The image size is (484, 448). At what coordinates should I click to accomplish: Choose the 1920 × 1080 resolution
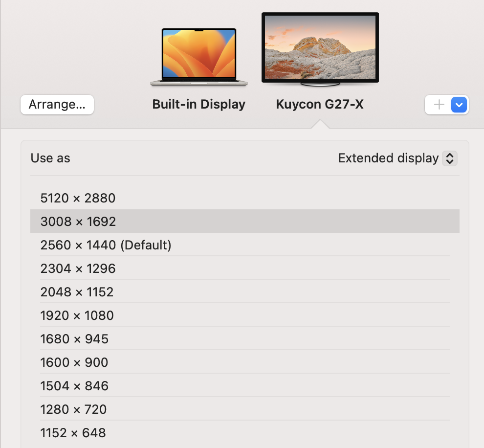pos(245,315)
